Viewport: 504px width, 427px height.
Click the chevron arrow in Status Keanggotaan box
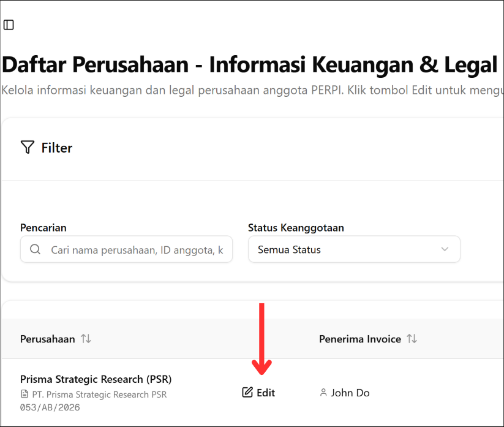[445, 249]
